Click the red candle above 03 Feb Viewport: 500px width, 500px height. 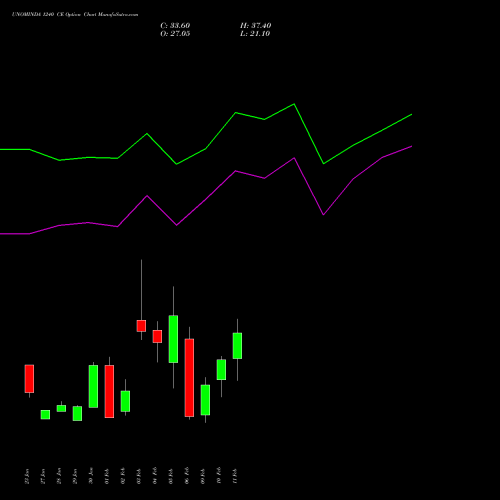pyautogui.click(x=141, y=326)
